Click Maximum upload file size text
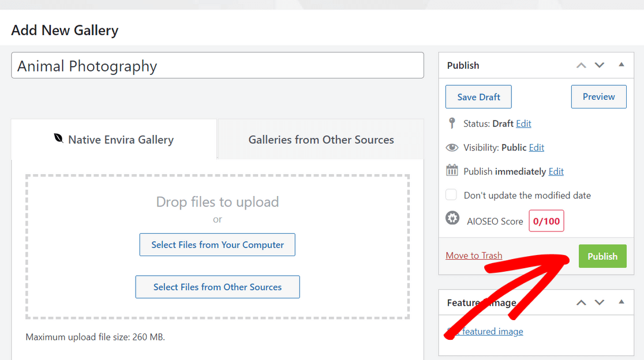This screenshot has height=360, width=644. pos(95,337)
